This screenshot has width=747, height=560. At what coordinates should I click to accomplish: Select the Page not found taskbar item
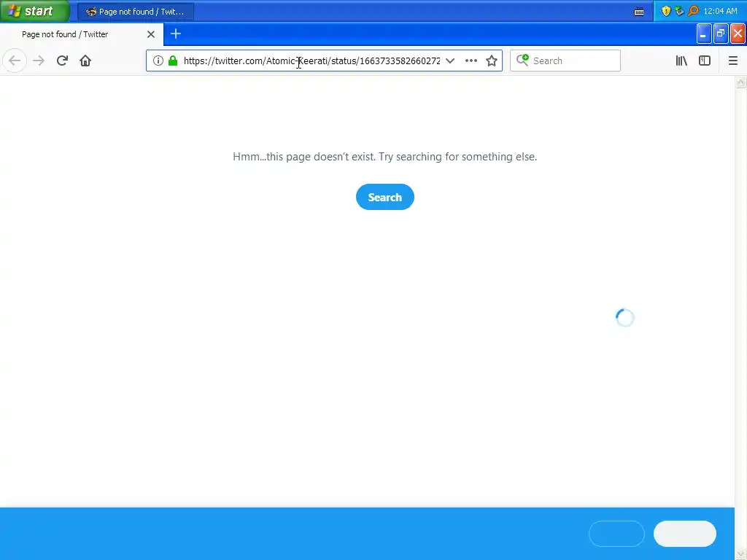point(135,12)
